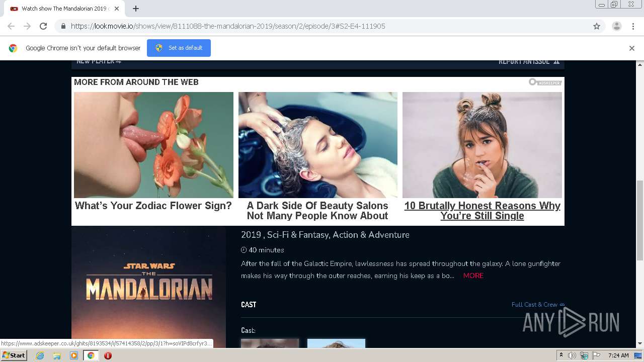Open the Windows Start menu
644x362 pixels.
pos(14,355)
